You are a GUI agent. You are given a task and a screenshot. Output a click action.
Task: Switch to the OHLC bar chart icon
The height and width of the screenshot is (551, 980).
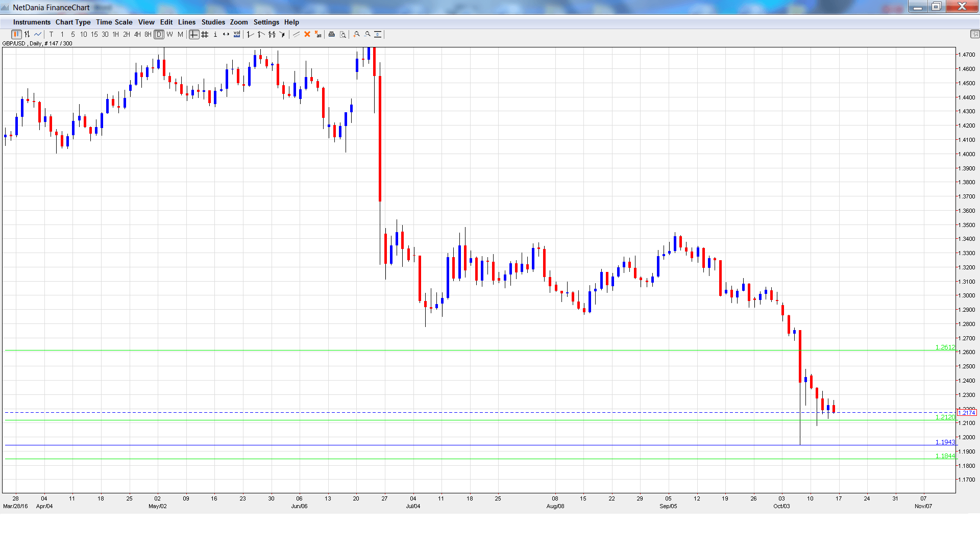coord(27,34)
